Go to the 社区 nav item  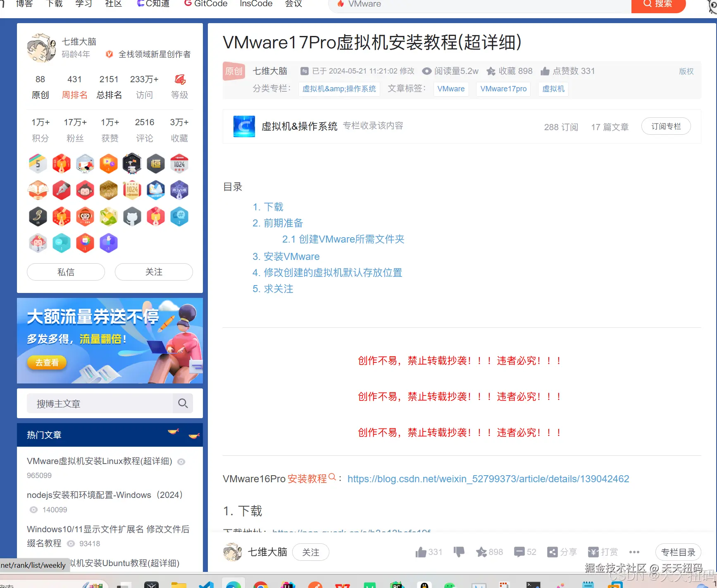113,4
